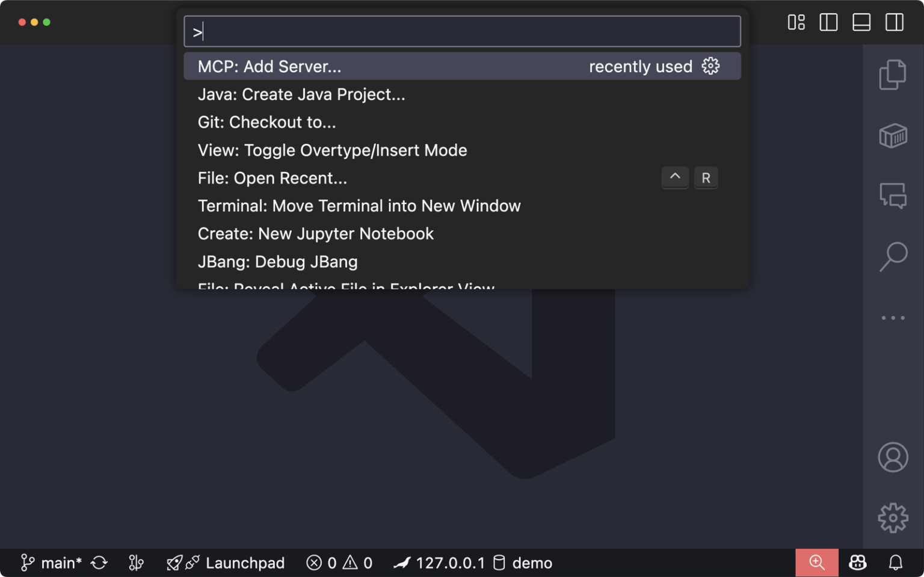
Task: Expand File: Open Recent command
Action: 272,177
